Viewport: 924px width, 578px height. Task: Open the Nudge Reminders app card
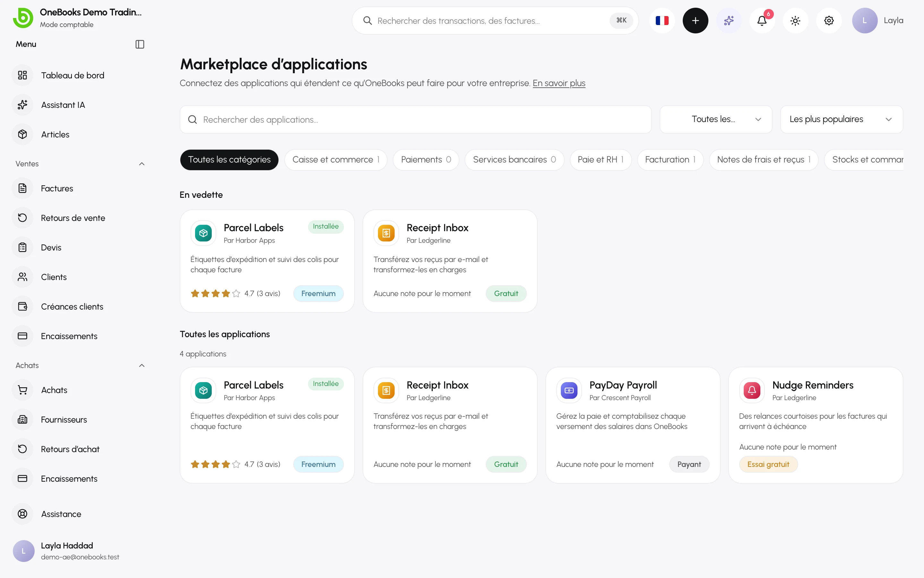coord(816,425)
